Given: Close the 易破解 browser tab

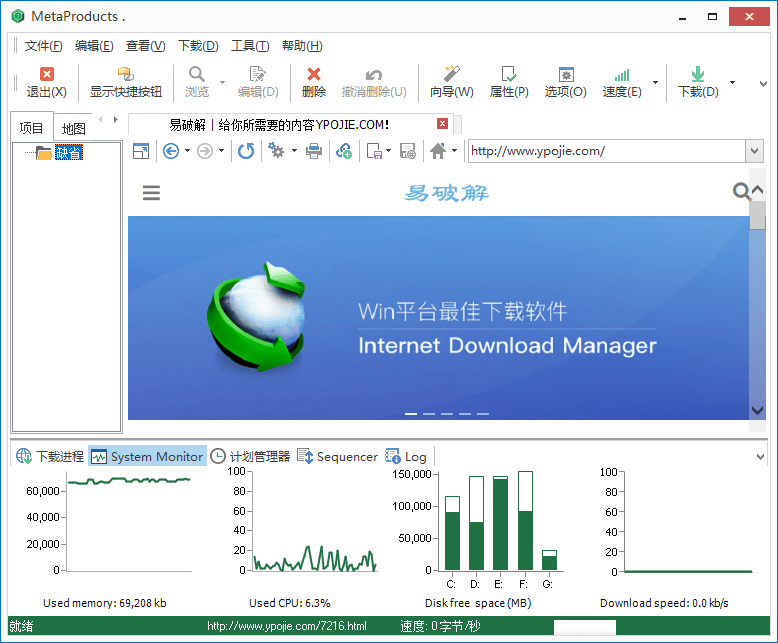Looking at the screenshot, I should click(x=443, y=124).
